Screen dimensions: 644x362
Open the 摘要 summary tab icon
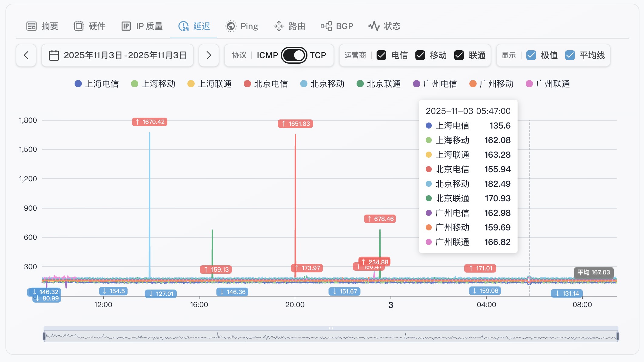click(31, 26)
